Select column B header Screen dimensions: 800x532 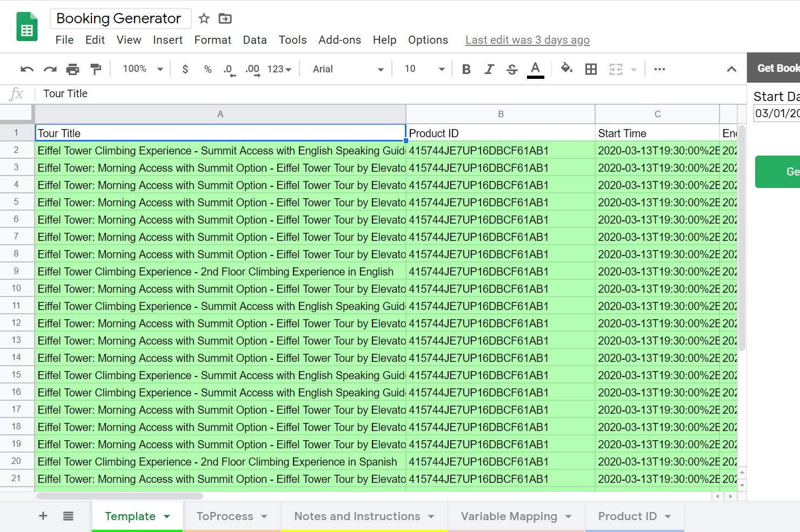[501, 114]
